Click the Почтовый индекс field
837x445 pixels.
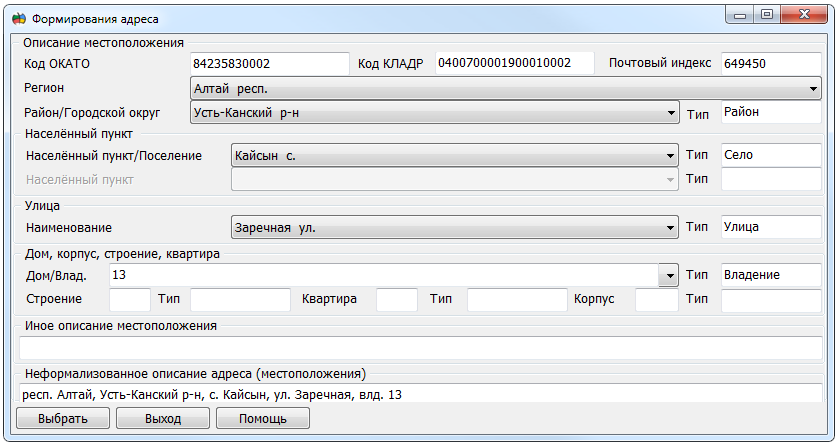point(770,64)
